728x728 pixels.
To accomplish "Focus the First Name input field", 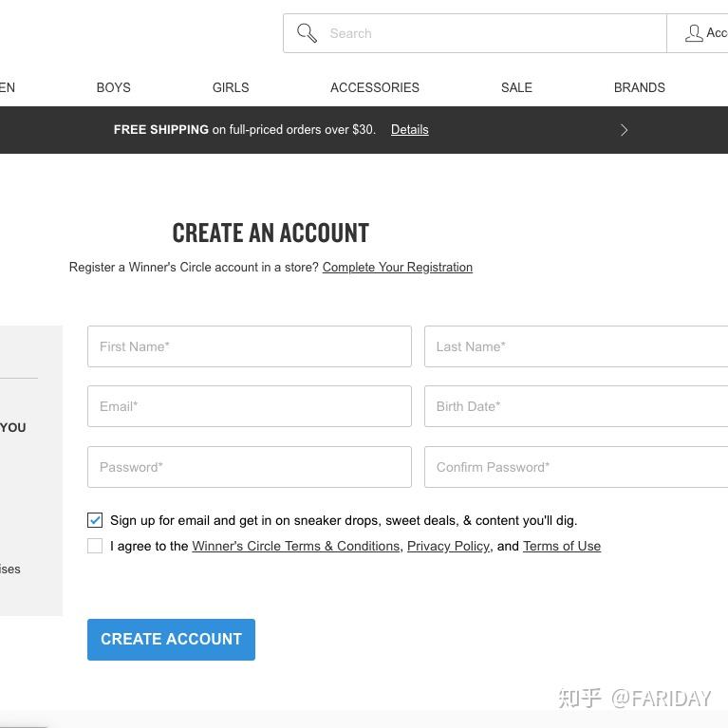I will point(249,346).
